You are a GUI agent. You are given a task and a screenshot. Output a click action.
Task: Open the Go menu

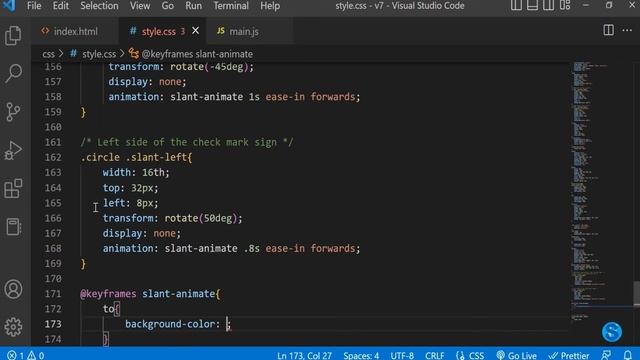[167, 6]
